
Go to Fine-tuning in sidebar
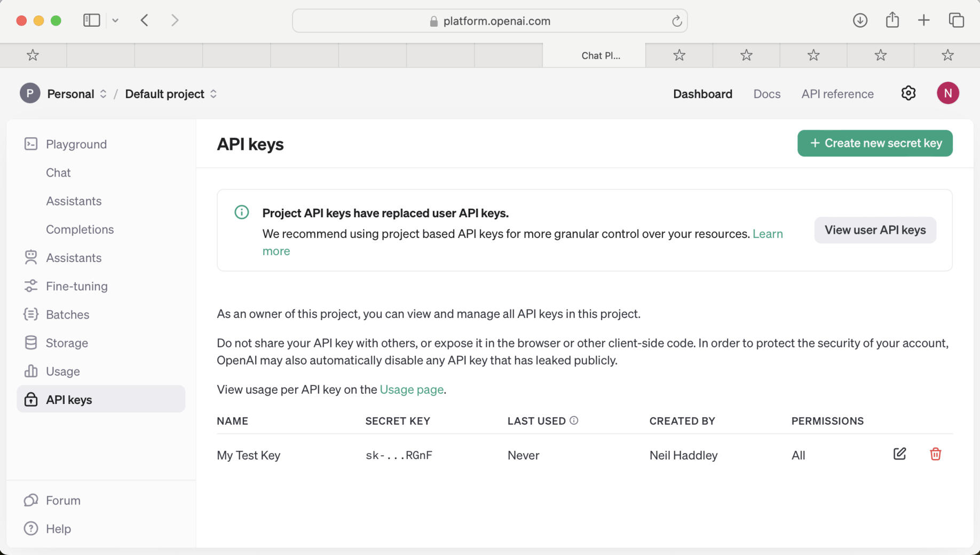tap(77, 286)
